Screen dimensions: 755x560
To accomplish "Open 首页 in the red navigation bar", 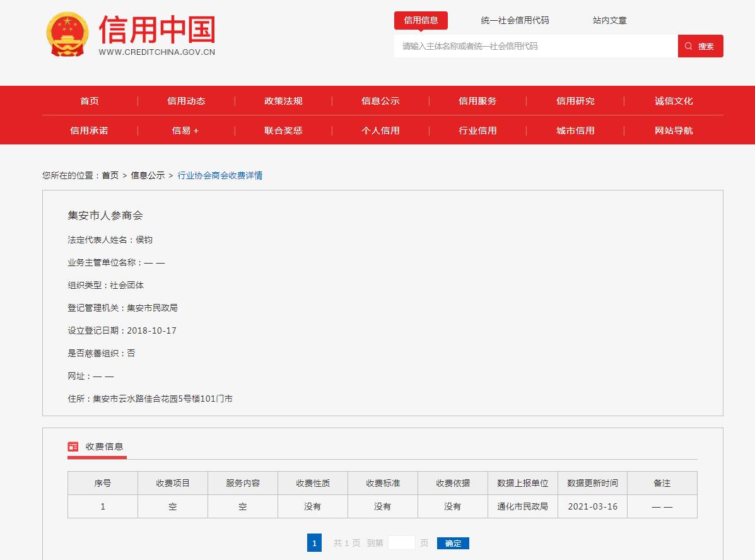I will 90,101.
